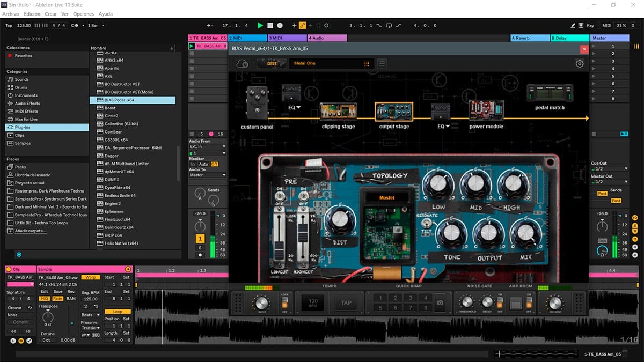Open the Audio From Ext. In dropdown
This screenshot has width=644, height=362.
pos(208,146)
